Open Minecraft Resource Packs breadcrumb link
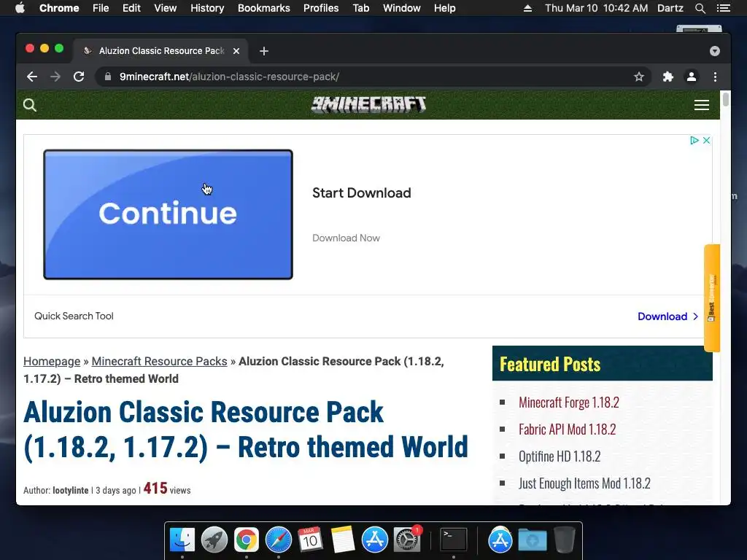This screenshot has height=560, width=747. click(159, 362)
